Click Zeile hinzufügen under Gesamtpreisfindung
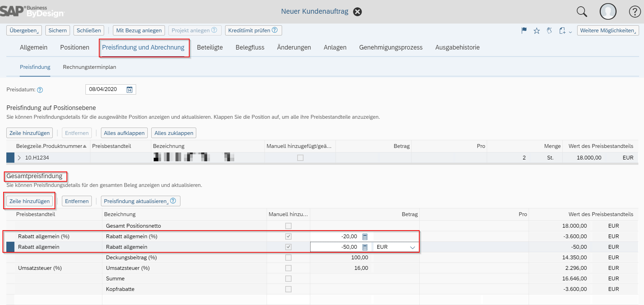This screenshot has height=305, width=644. 30,201
